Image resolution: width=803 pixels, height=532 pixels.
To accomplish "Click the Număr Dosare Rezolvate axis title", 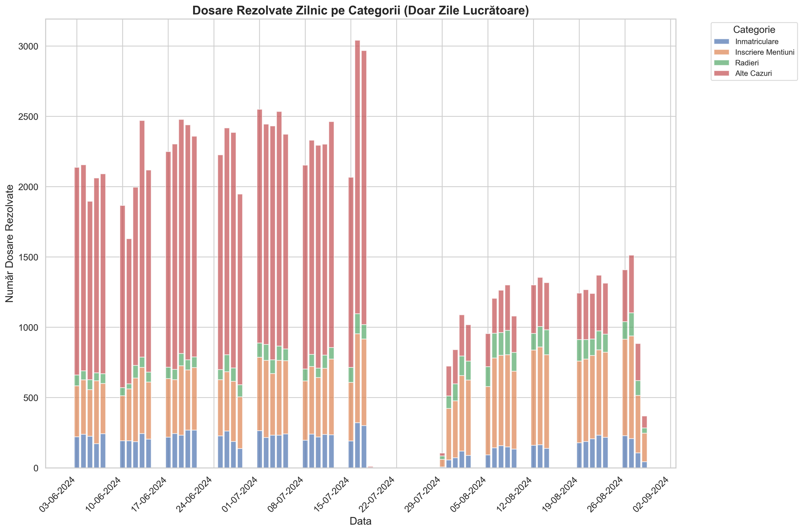I will (x=10, y=243).
